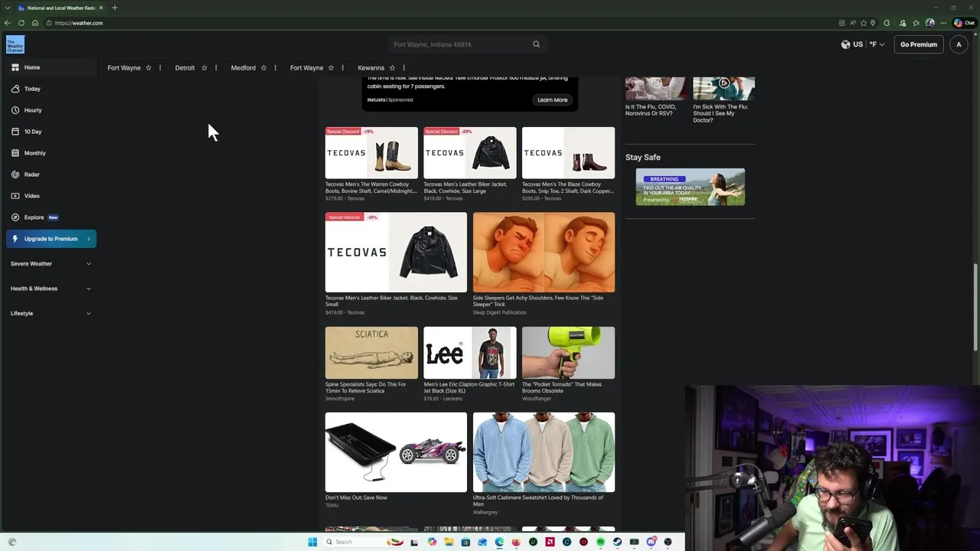Open the account avatar labeled A

pos(959,44)
